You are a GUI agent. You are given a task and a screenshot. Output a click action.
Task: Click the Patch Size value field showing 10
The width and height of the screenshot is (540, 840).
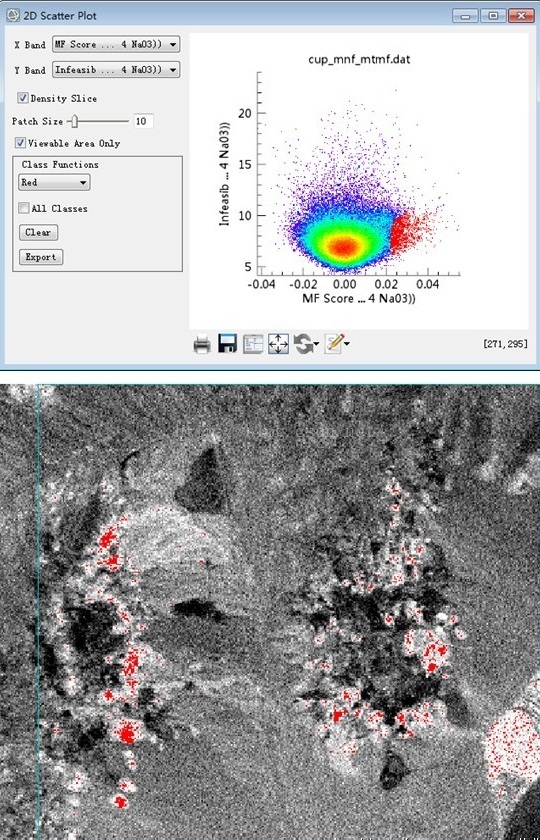(143, 122)
